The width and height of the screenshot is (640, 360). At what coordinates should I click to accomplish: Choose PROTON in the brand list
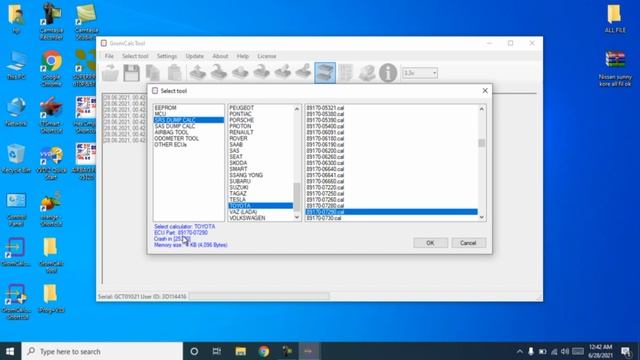(260, 126)
